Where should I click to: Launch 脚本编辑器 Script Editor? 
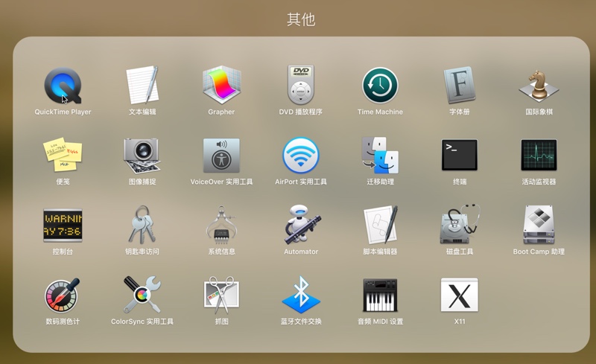(380, 225)
